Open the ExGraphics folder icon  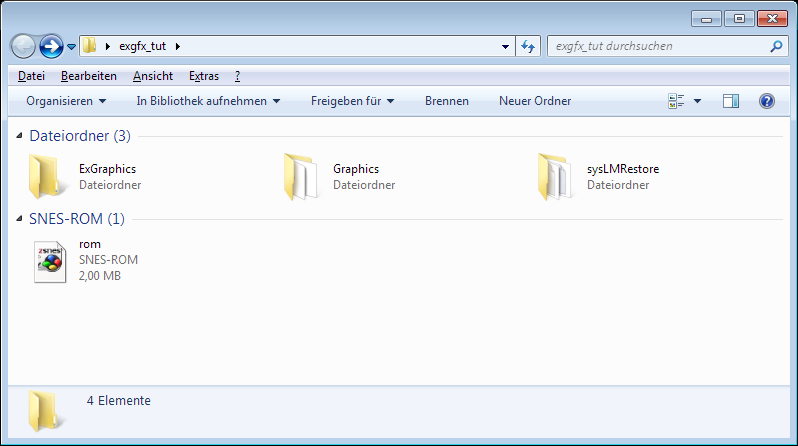pyautogui.click(x=46, y=177)
